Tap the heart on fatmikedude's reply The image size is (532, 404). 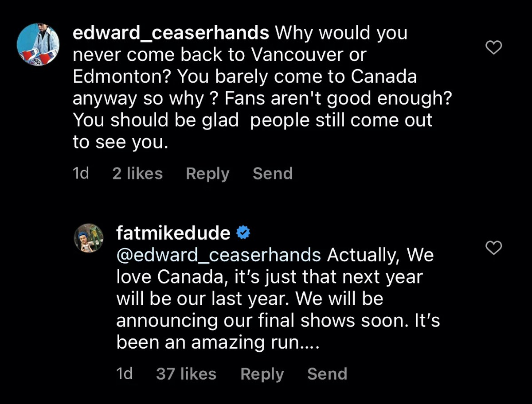493,248
